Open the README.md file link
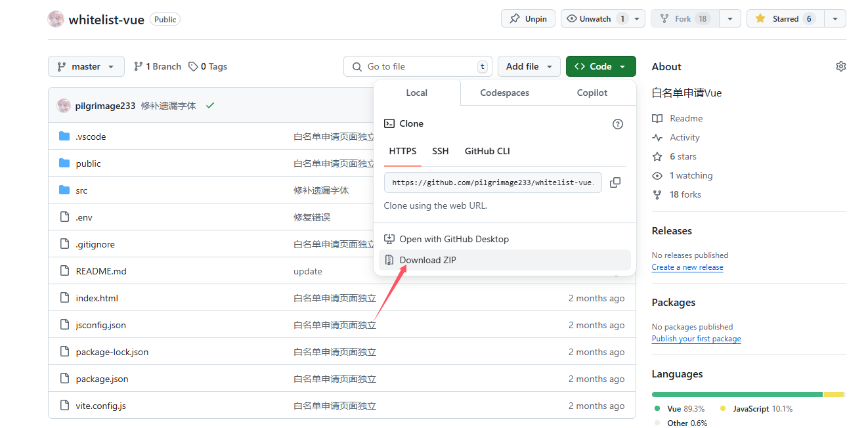 coord(101,271)
